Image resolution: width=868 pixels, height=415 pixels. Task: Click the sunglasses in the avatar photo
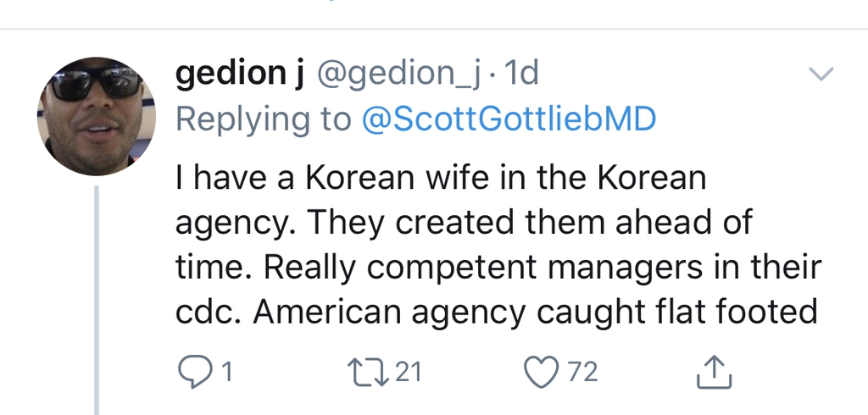95,82
